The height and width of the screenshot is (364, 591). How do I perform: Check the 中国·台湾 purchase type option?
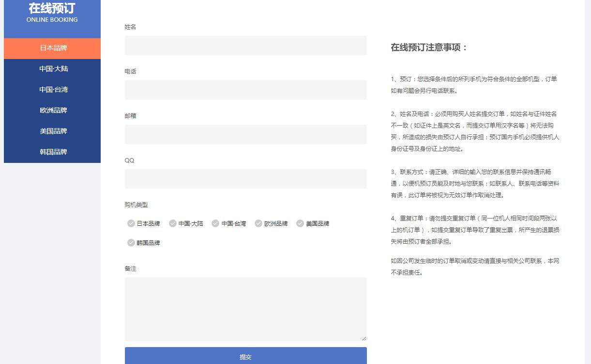click(x=215, y=223)
